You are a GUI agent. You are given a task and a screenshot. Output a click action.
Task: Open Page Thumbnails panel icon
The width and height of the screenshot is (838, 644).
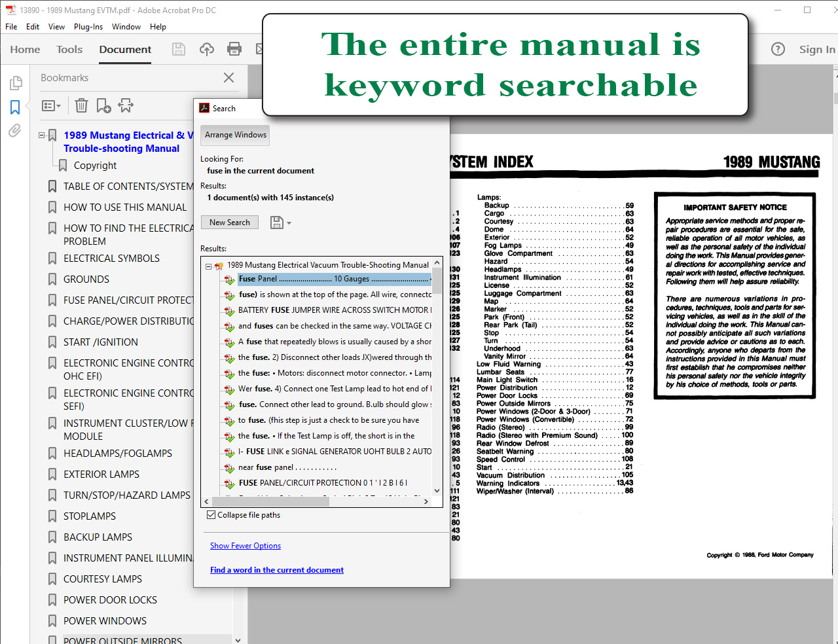click(x=16, y=83)
